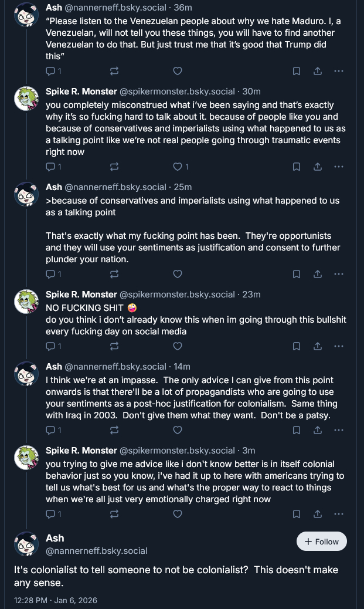364x609 pixels.
Task: Open more options on Ash's 36m post
Action: coord(338,71)
